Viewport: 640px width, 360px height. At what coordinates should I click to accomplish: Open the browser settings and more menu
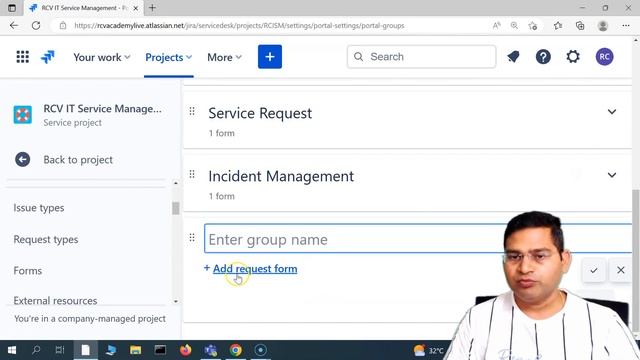[x=626, y=25]
